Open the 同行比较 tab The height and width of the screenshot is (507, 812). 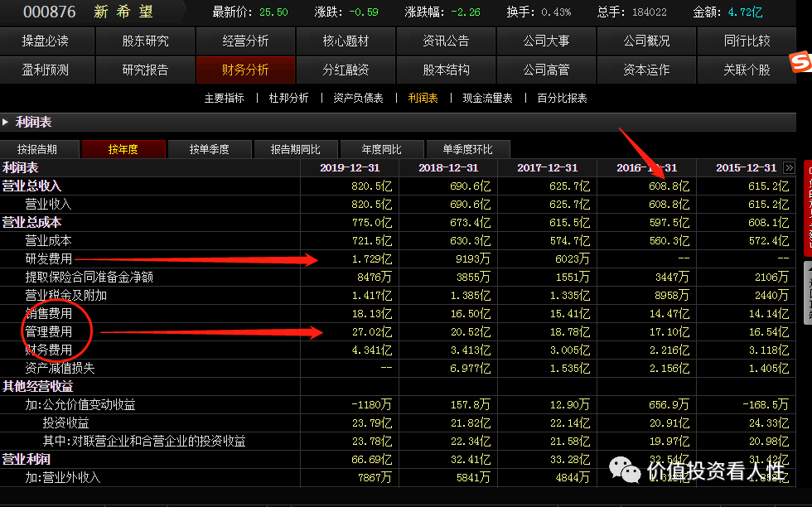coord(747,41)
